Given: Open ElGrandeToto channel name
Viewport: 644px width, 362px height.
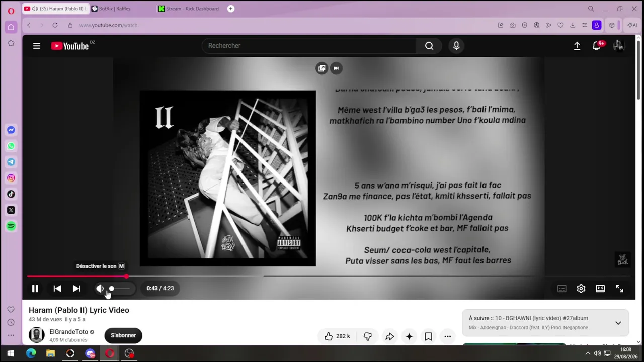Looking at the screenshot, I should [x=68, y=332].
